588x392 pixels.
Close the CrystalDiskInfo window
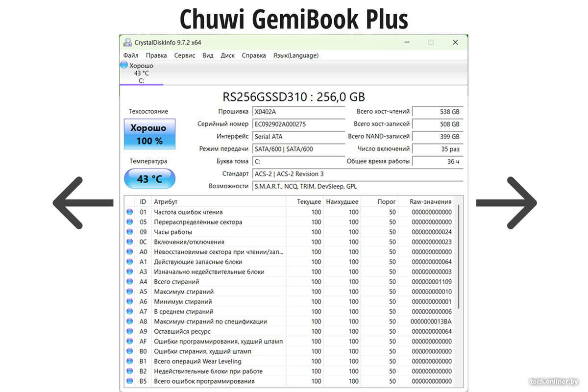[x=455, y=42]
